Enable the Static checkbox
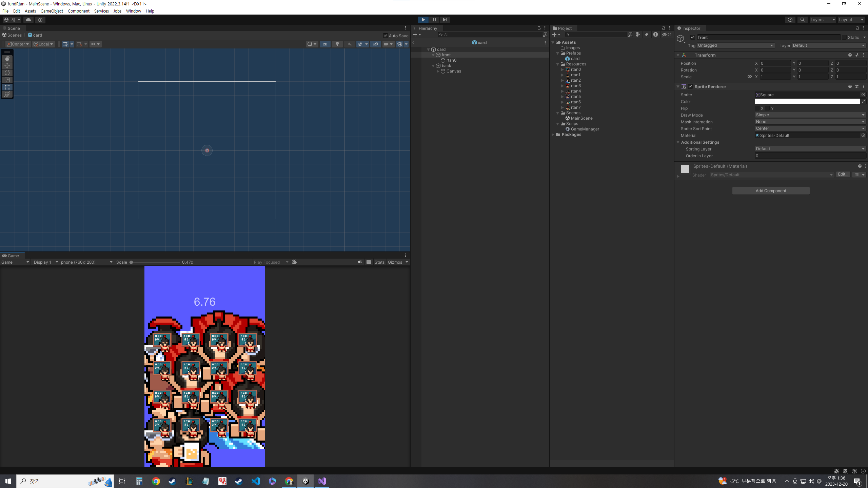Viewport: 868px width, 488px height. (844, 37)
